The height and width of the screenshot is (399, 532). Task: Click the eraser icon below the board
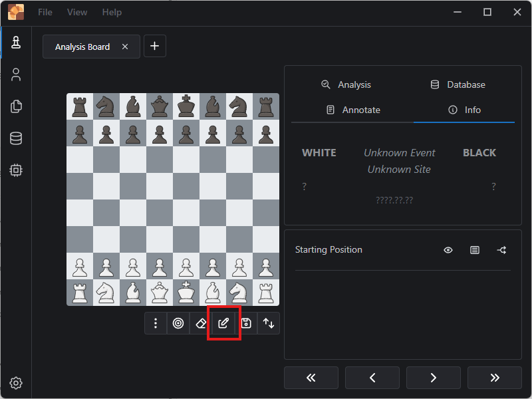click(x=201, y=323)
